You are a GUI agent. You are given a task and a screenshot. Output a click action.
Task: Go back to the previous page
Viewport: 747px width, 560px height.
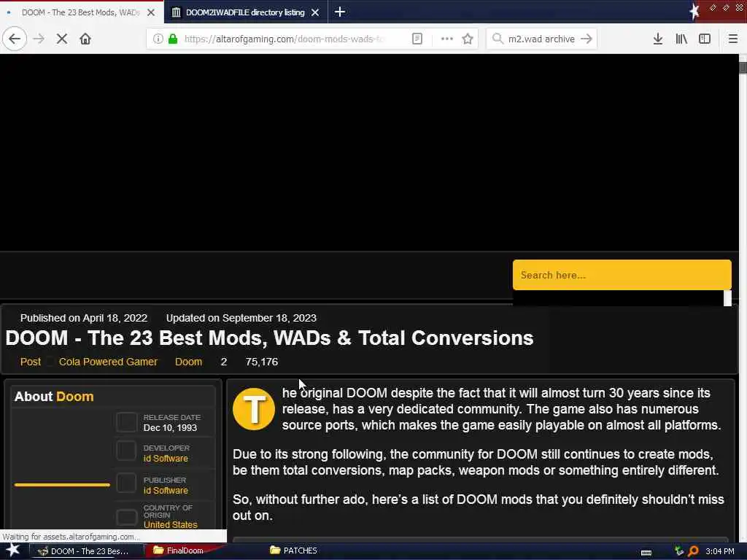[x=15, y=39]
